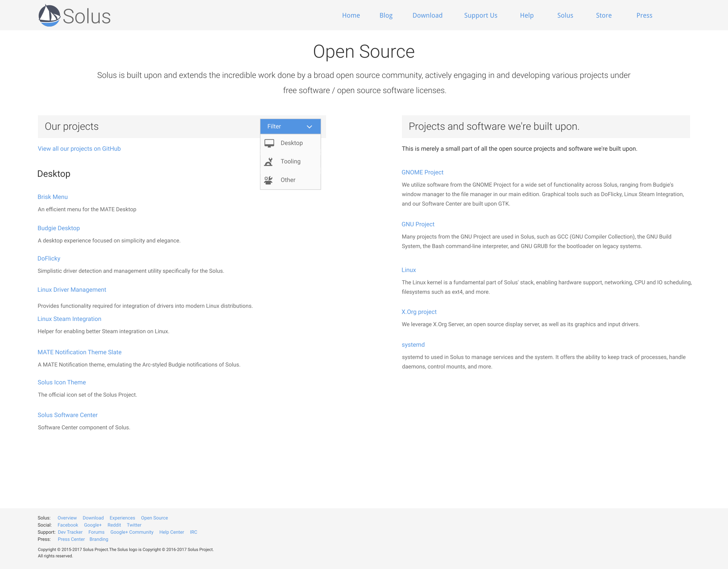This screenshot has height=569, width=728.
Task: Choose Tooling from the Filter menu
Action: (290, 162)
